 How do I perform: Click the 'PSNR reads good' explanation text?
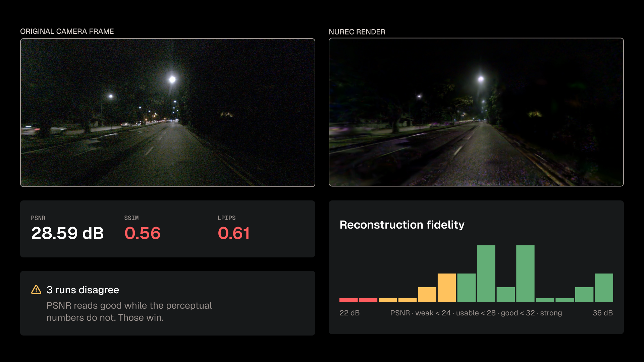129,311
